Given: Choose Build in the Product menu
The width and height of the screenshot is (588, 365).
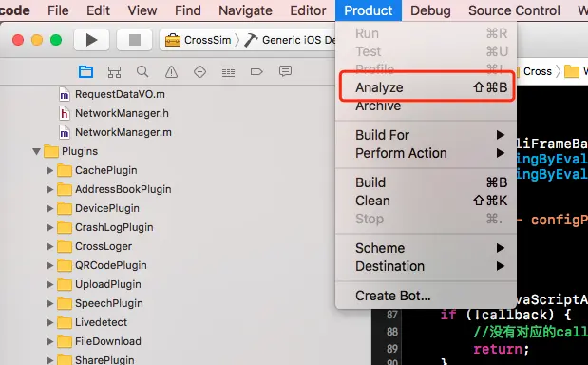Looking at the screenshot, I should 426,182.
